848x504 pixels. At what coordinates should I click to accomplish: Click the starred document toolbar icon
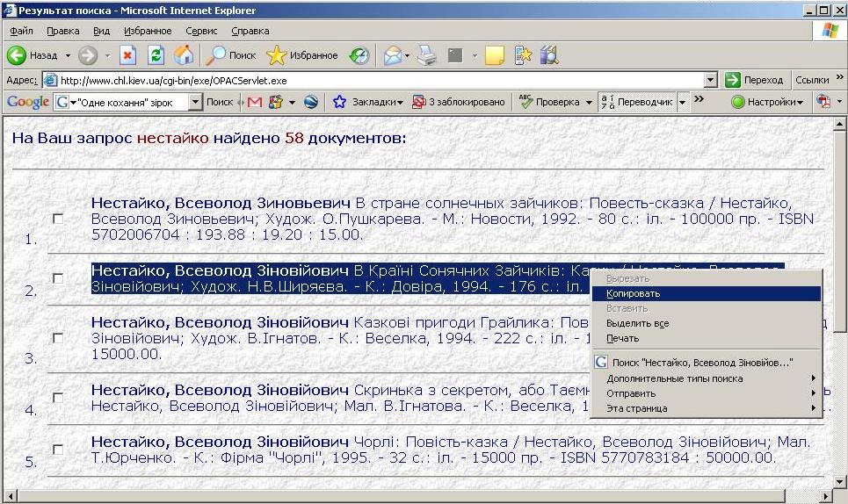click(x=523, y=55)
